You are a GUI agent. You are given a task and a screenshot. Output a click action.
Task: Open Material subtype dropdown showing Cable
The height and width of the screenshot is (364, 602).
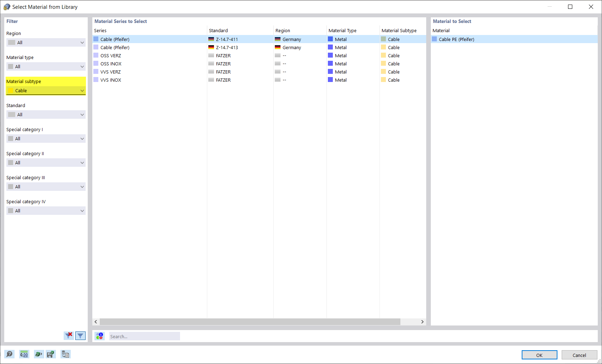(x=46, y=90)
